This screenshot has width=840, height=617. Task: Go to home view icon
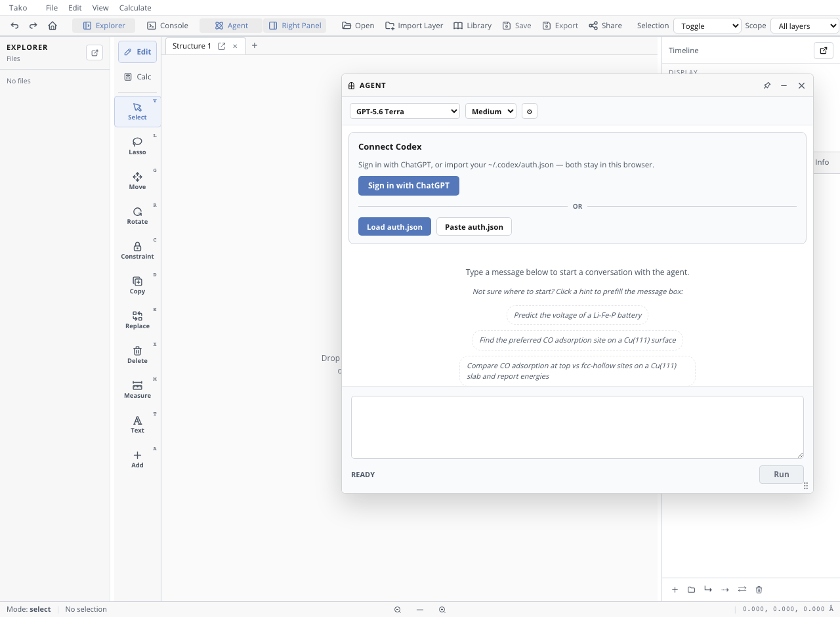pyautogui.click(x=52, y=26)
